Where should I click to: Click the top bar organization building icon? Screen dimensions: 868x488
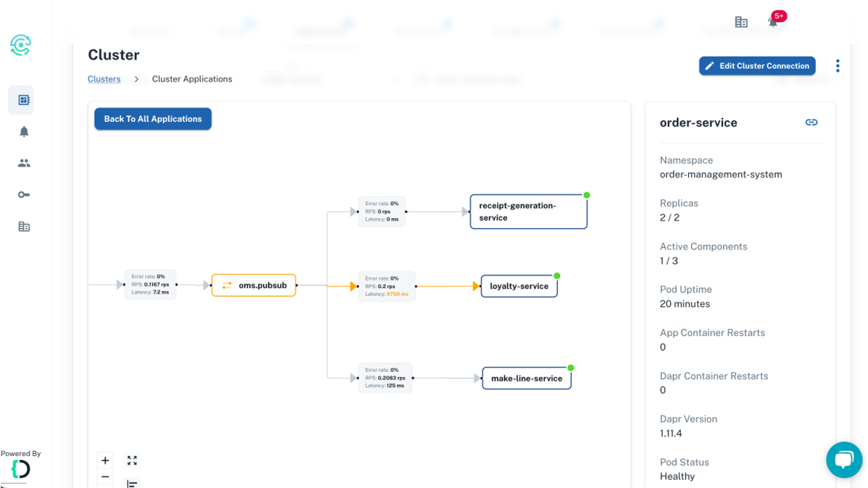(x=741, y=22)
